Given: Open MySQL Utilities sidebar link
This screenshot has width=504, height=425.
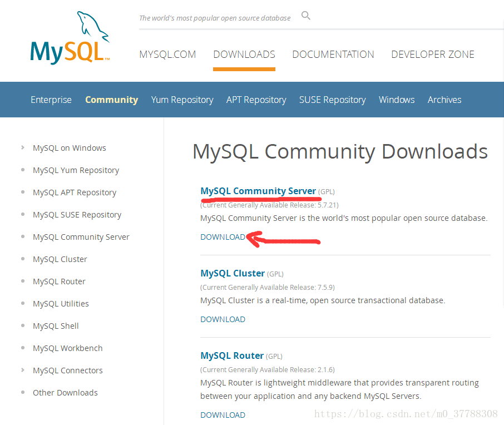Looking at the screenshot, I should [61, 304].
